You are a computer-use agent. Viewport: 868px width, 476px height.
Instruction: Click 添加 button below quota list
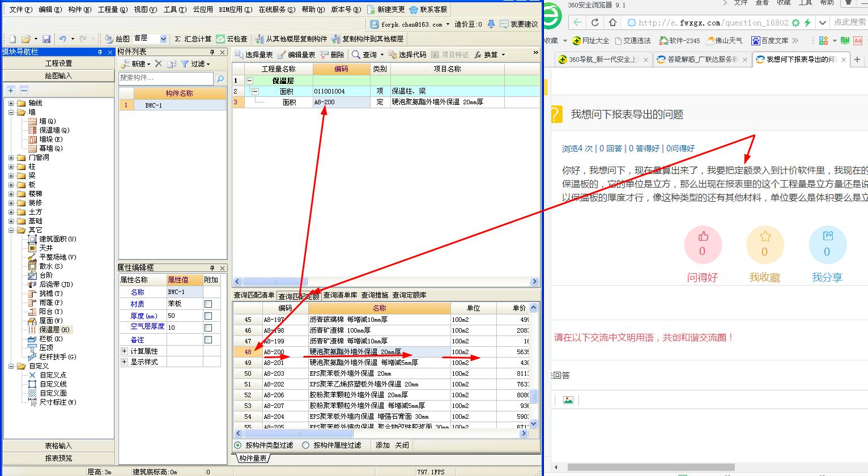[382, 445]
